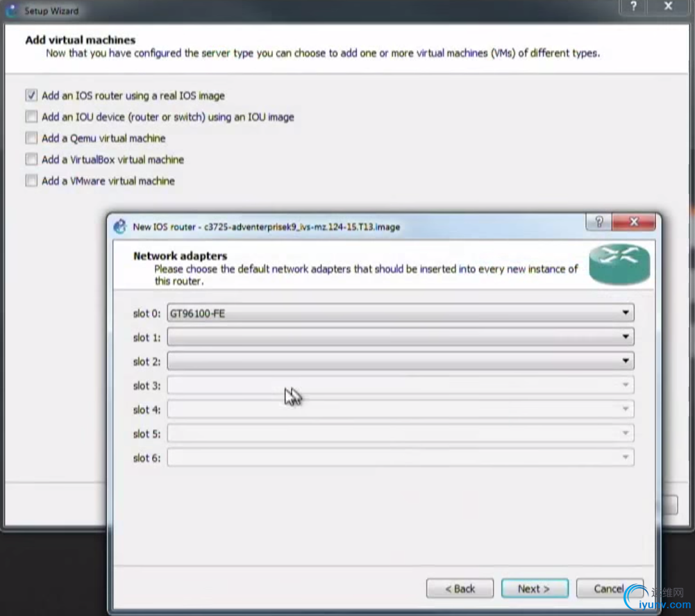Check Add a Qemu virtual machine

tap(31, 138)
